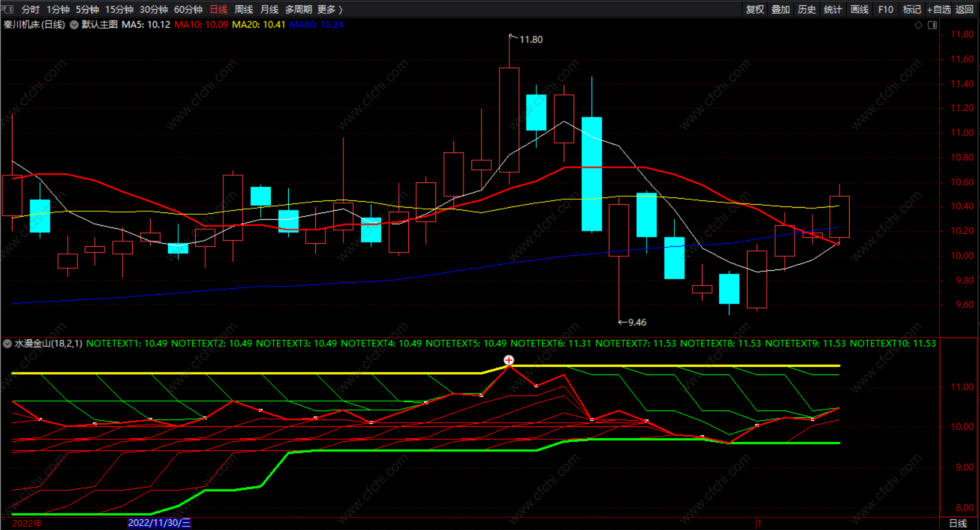Click the 2022/11/30 date marker on timeline
Image resolution: width=980 pixels, height=530 pixels.
pyautogui.click(x=159, y=523)
